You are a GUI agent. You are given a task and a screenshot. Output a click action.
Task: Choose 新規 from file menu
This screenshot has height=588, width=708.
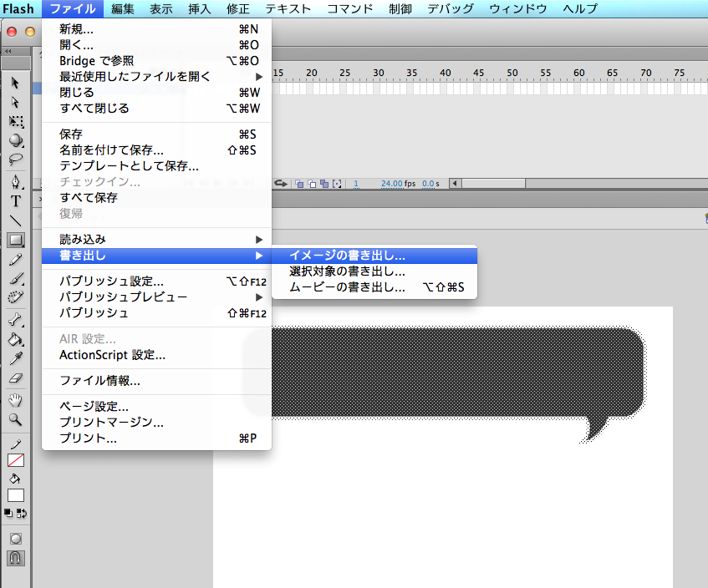pos(156,29)
